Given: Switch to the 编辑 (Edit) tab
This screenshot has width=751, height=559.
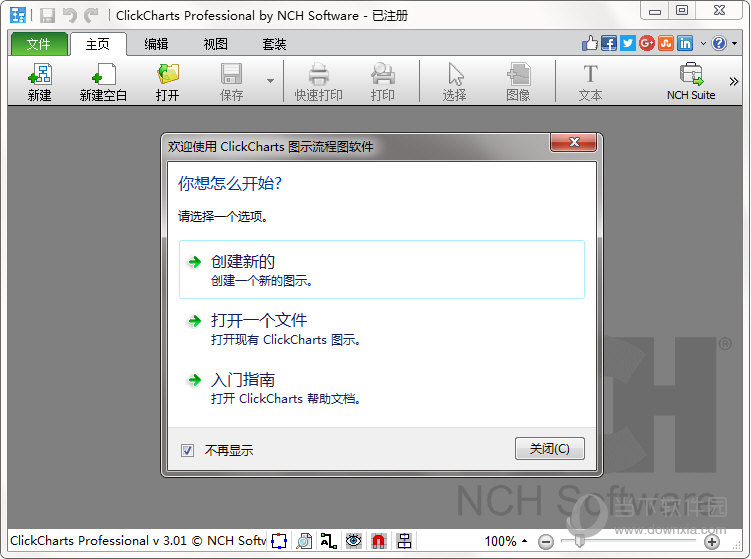Looking at the screenshot, I should (x=157, y=44).
